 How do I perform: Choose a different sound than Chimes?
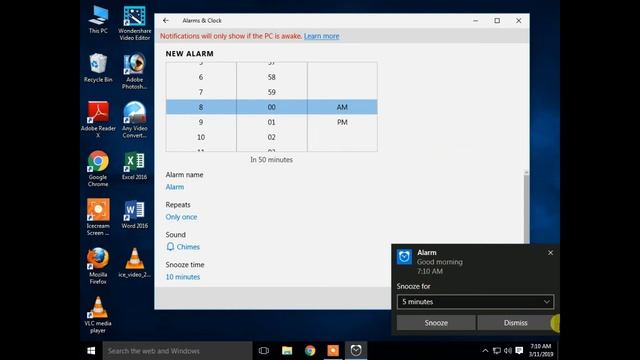pos(183,247)
